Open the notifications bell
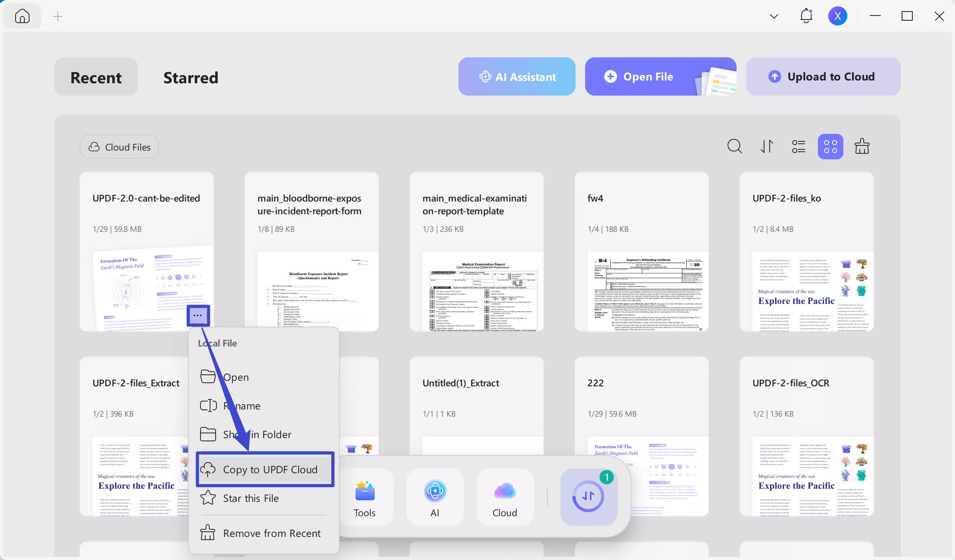Image resolution: width=955 pixels, height=560 pixels. tap(806, 16)
